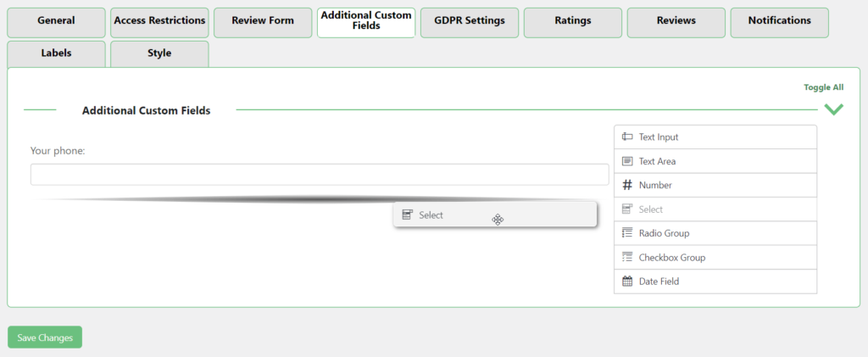Click the Radio Group list icon
Screen dimensions: 868x357
pos(627,233)
